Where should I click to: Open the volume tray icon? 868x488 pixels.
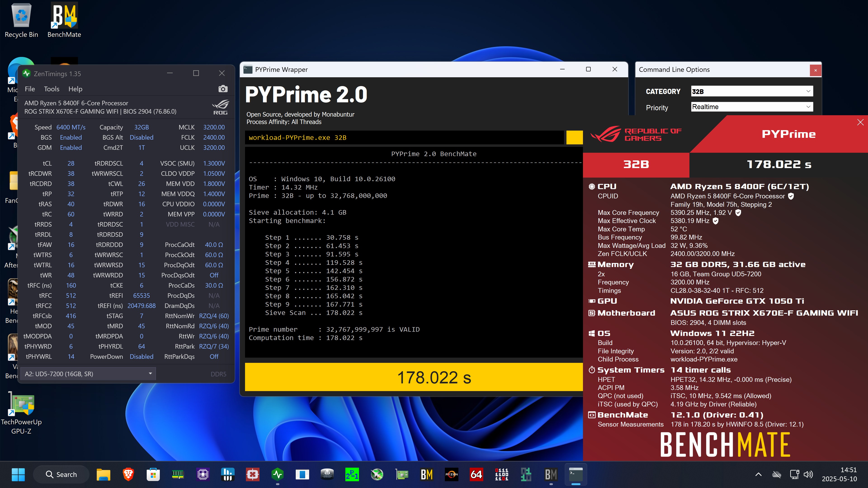(x=808, y=474)
